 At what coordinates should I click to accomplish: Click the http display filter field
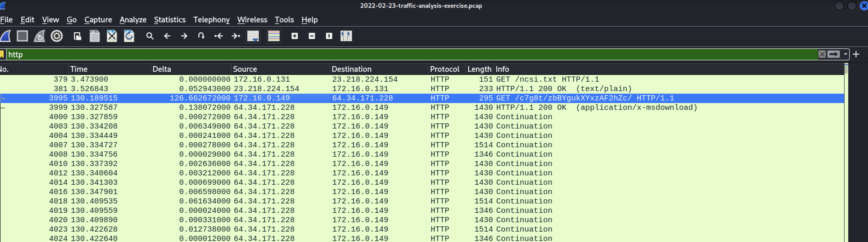[x=404, y=55]
